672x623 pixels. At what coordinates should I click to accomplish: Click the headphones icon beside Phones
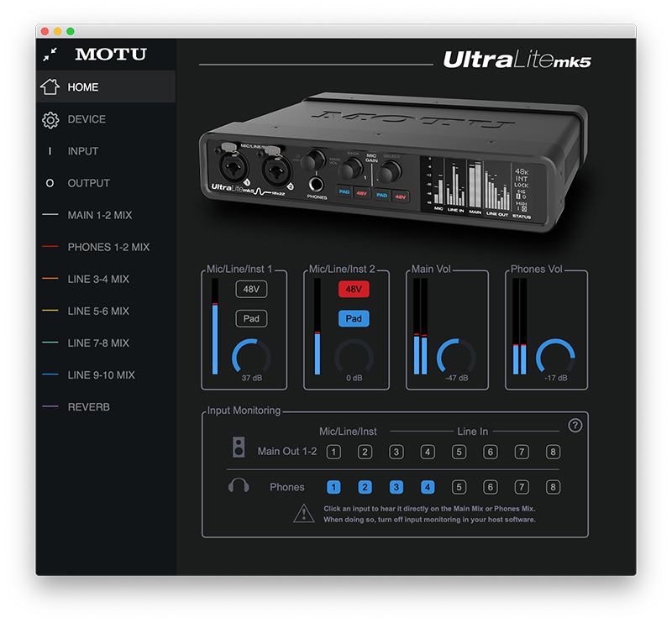[x=239, y=486]
